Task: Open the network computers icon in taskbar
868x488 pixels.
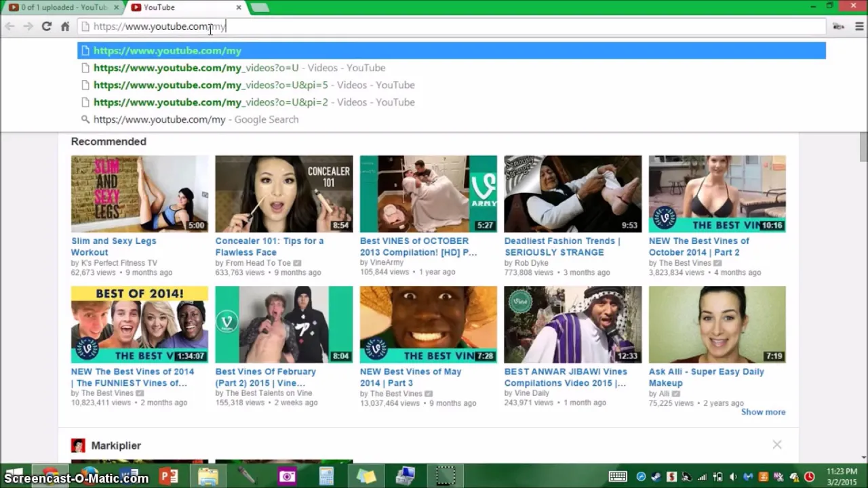Action: point(405,476)
